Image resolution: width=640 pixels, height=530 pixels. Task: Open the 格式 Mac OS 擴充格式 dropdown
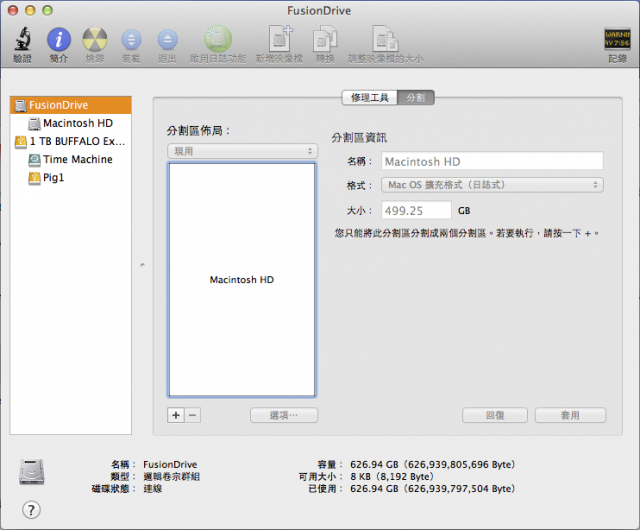pyautogui.click(x=492, y=185)
